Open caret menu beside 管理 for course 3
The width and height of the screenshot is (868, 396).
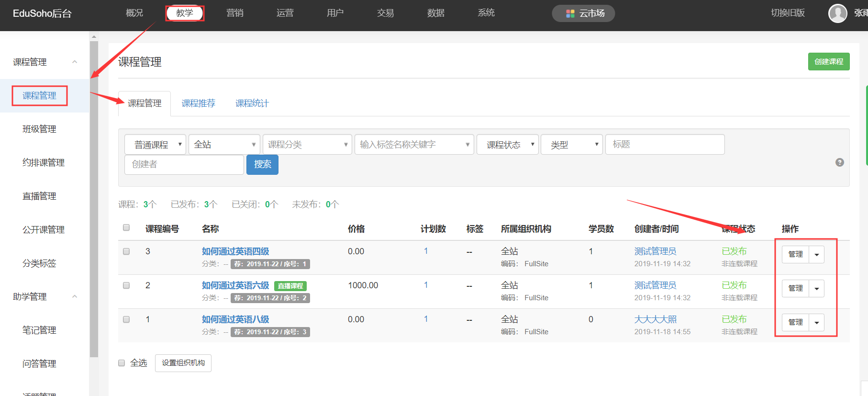816,255
